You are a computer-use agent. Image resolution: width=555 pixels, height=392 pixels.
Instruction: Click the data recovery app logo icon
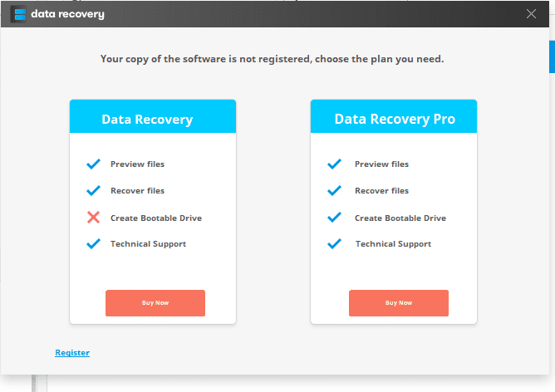18,14
